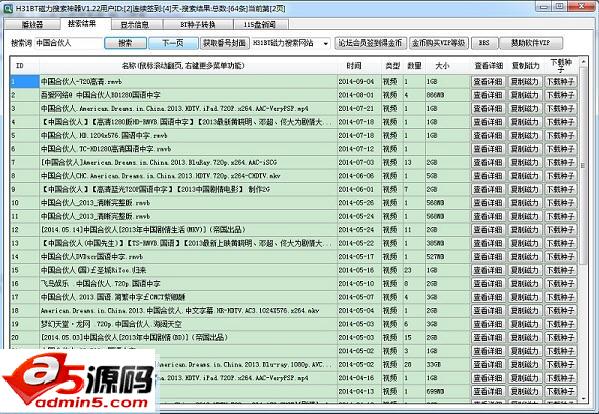Click 查看详细 for row 17
The width and height of the screenshot is (599, 414).
[488, 297]
